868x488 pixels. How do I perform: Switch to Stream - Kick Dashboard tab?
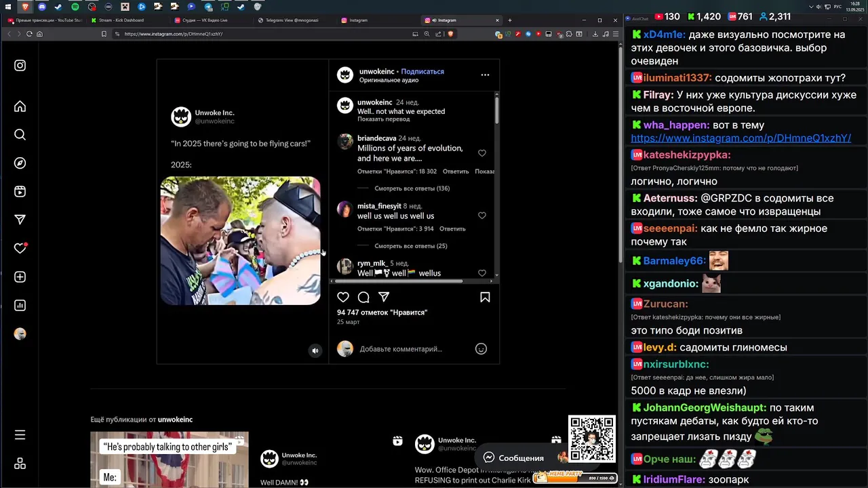[126, 20]
